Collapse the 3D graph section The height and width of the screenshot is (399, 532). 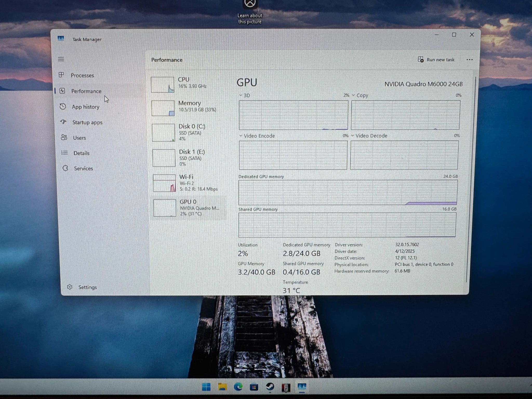click(241, 95)
